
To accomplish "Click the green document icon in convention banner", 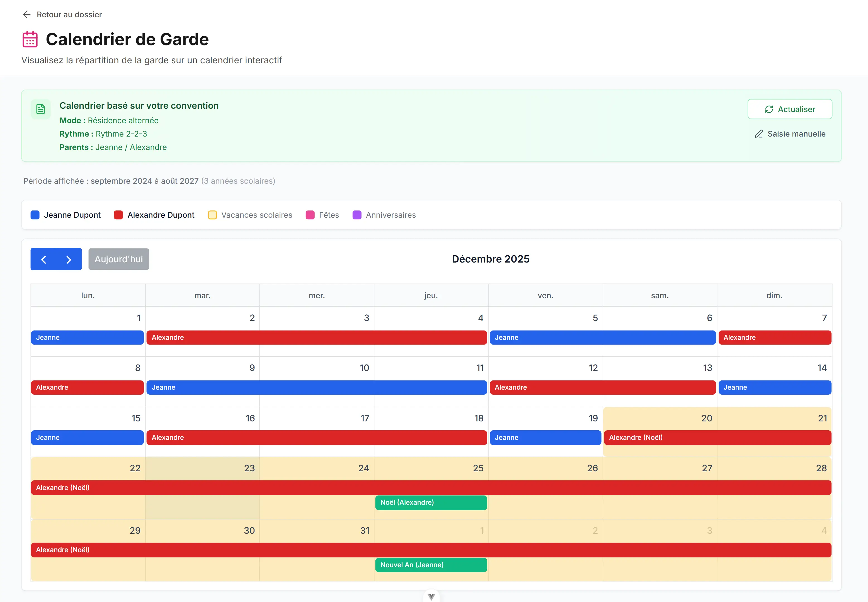I will [x=40, y=109].
